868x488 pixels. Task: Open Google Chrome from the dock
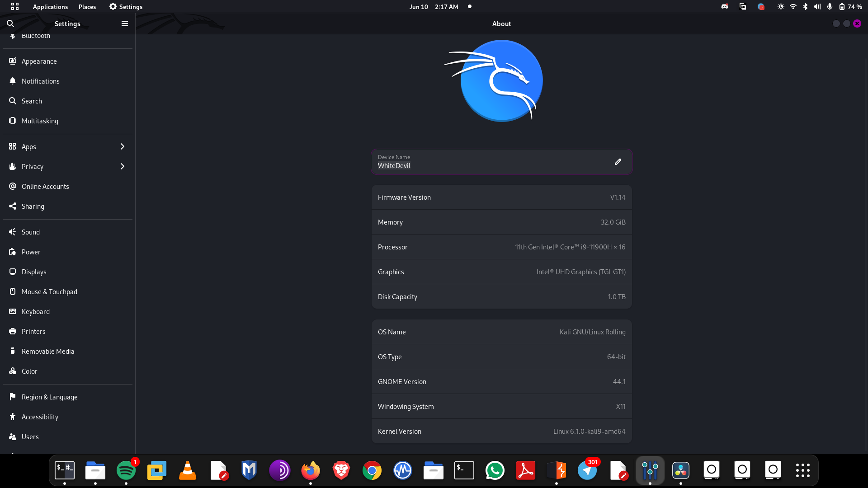pos(372,470)
